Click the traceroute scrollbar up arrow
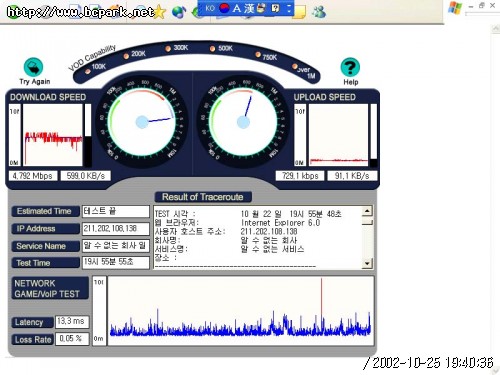This screenshot has width=500, height=375. coord(367,211)
